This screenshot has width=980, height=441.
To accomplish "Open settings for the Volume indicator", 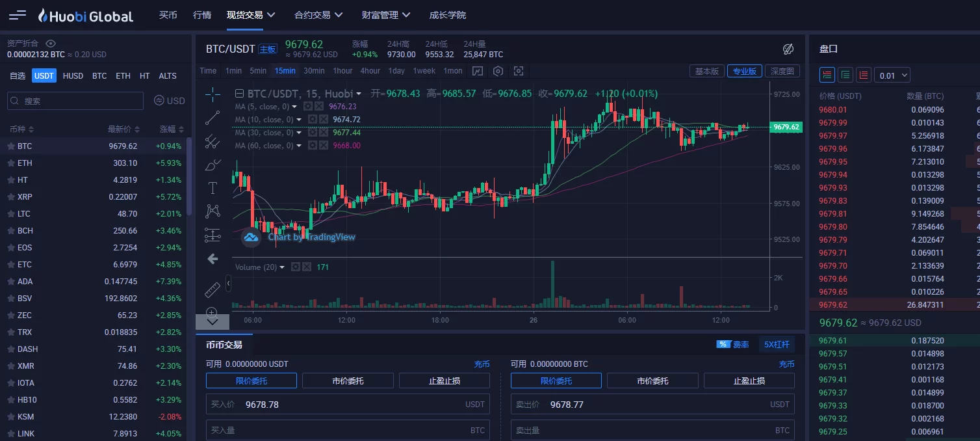I will click(296, 267).
